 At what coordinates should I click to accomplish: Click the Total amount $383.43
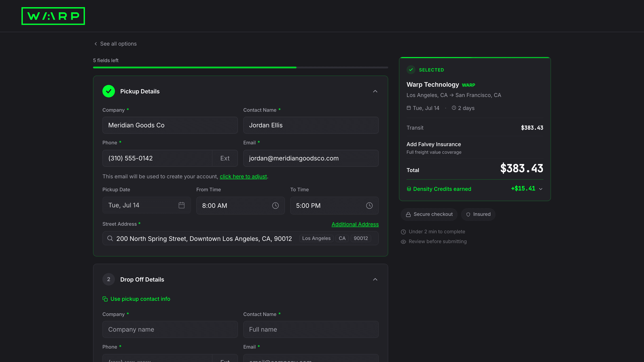click(522, 168)
